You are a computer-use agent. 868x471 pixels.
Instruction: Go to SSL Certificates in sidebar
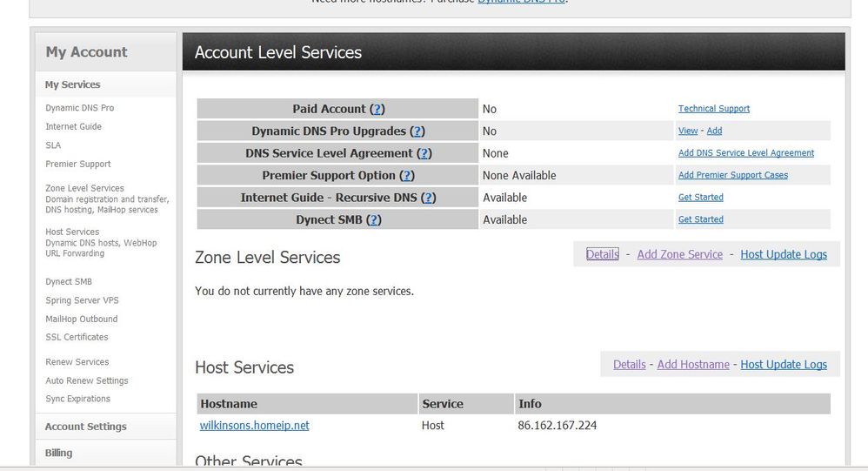[x=77, y=337]
